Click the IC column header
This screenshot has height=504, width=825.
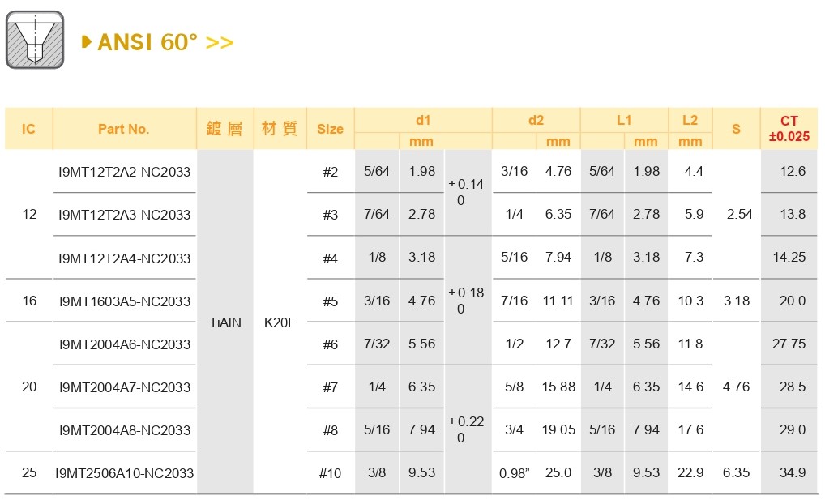[x=28, y=129]
